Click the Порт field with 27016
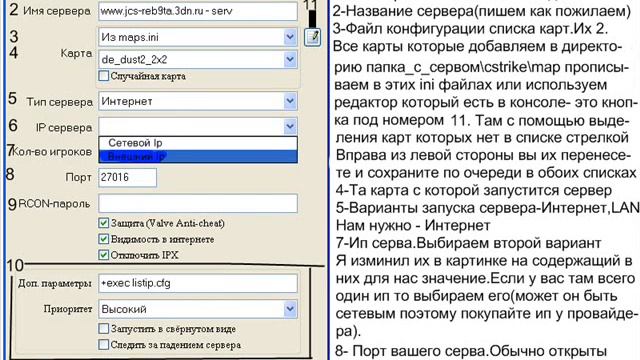The width and height of the screenshot is (640, 360). pos(127,178)
